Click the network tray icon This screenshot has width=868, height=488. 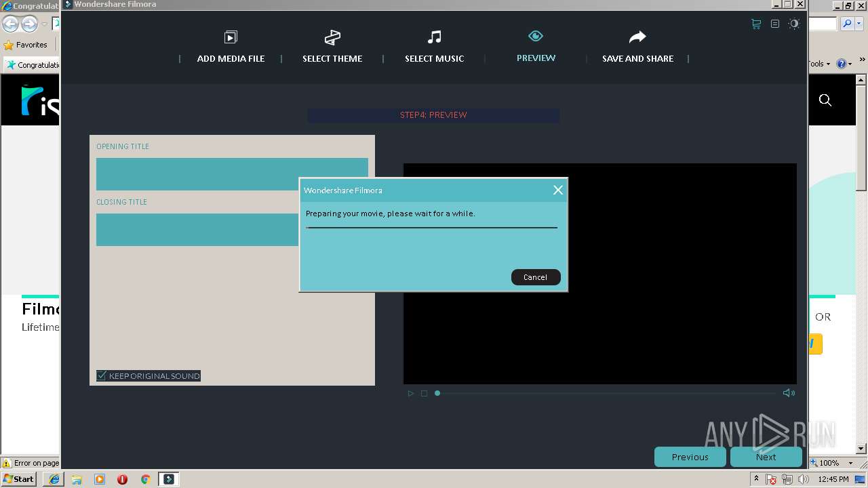click(787, 479)
